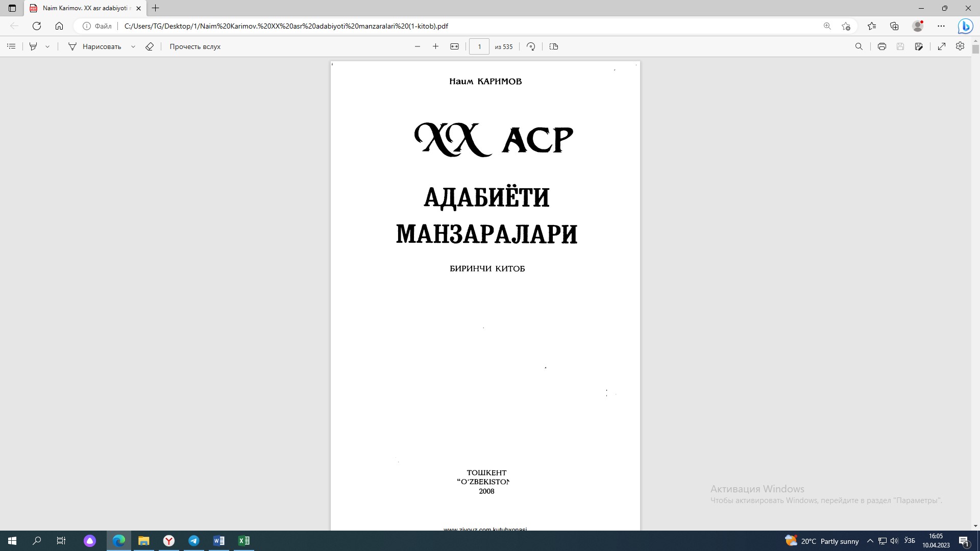Zoom in the PDF page
This screenshot has height=551, width=980.
tap(435, 46)
